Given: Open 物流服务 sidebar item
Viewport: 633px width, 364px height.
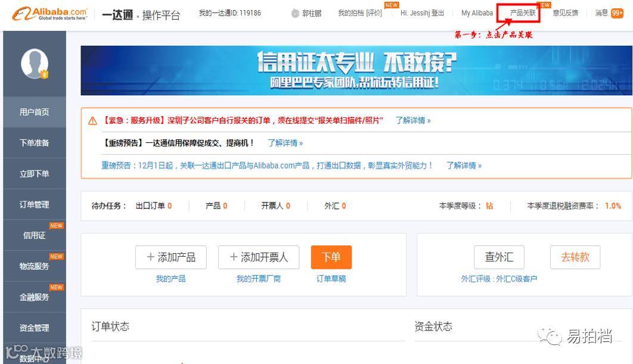Looking at the screenshot, I should pos(35,266).
